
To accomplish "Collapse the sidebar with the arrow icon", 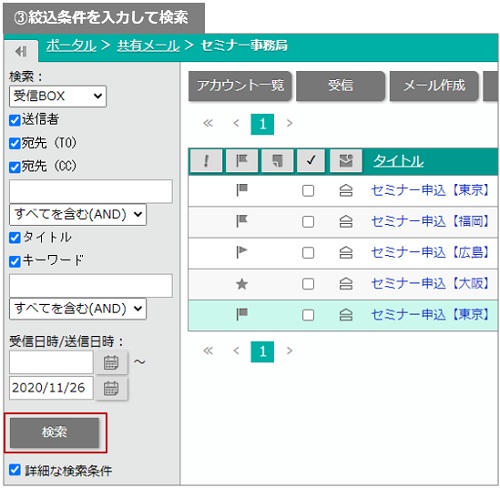I will pos(21,51).
